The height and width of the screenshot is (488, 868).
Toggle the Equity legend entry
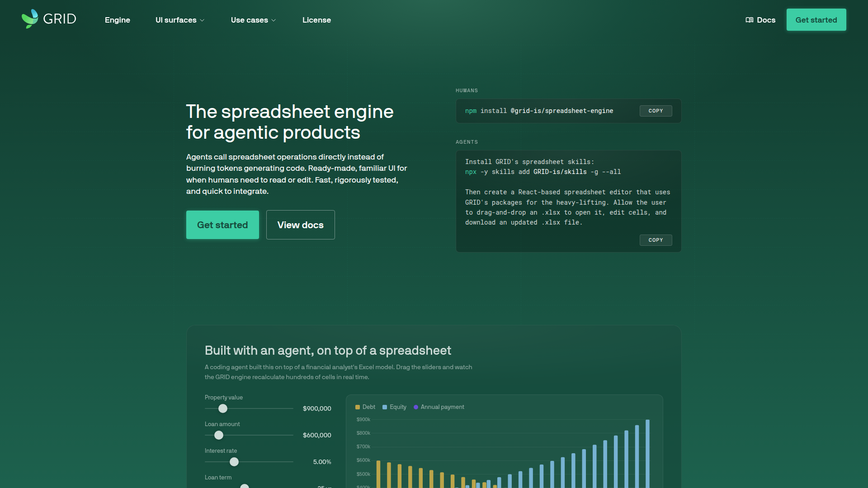pos(394,407)
